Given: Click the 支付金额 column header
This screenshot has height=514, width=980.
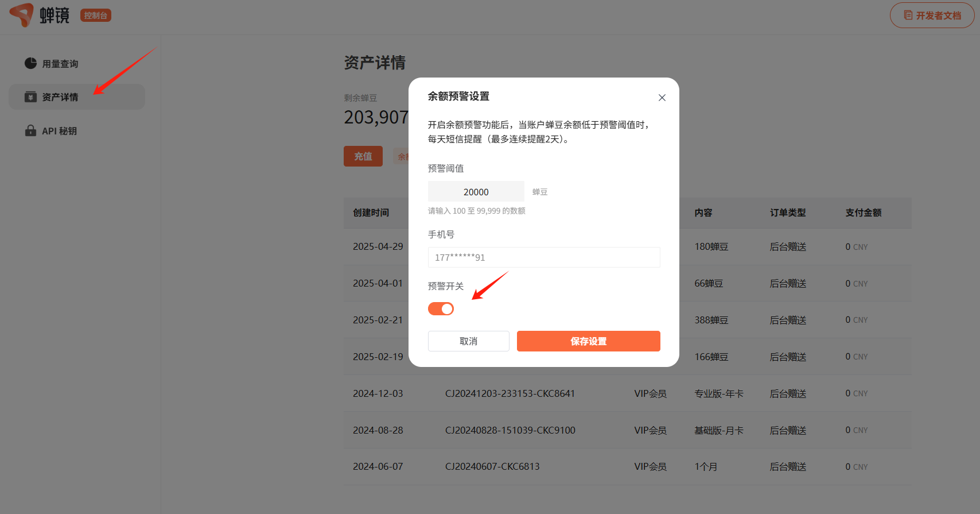Looking at the screenshot, I should (863, 213).
